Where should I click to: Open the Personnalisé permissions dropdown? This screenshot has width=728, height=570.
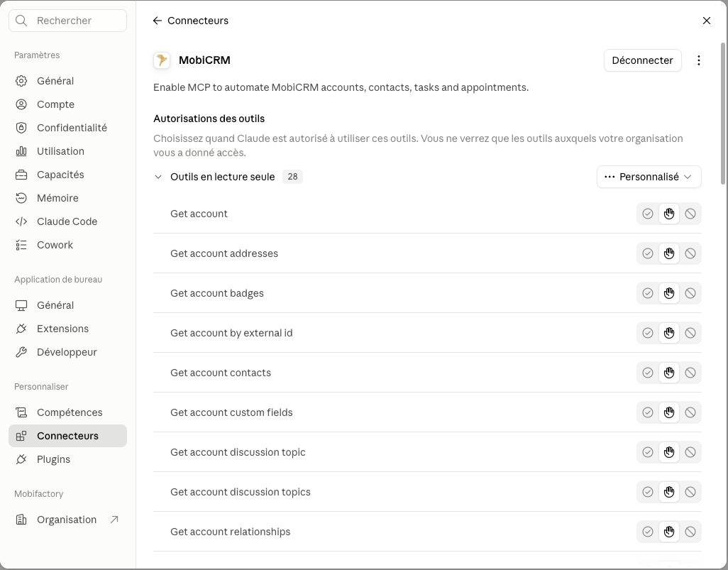point(649,177)
